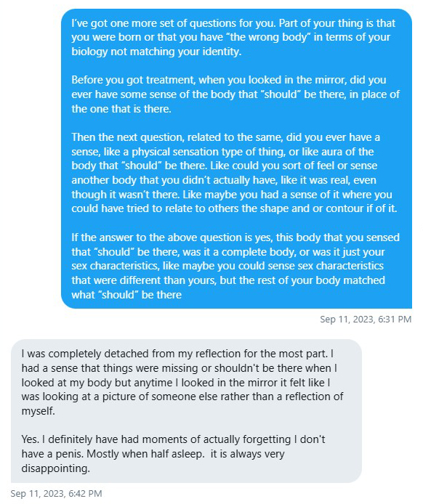Viewport: 423px width, 504px height.
Task: Select paragraph starting "Before you got treatment"
Action: [x=235, y=94]
